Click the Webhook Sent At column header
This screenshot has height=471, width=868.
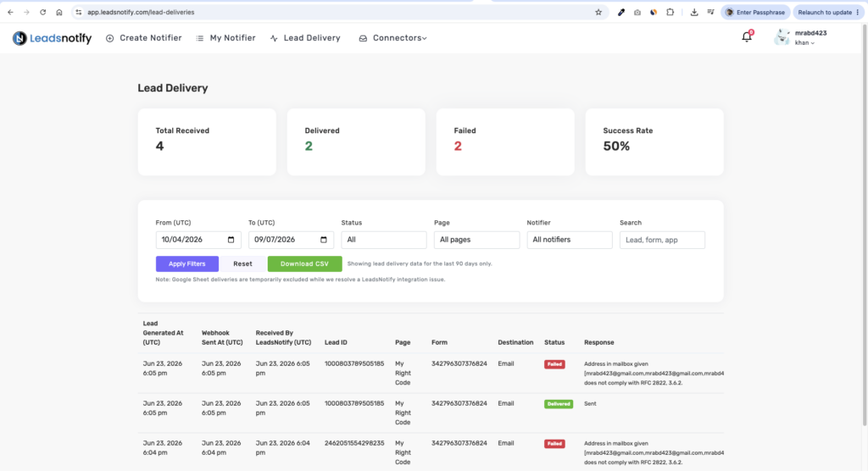[x=222, y=338]
